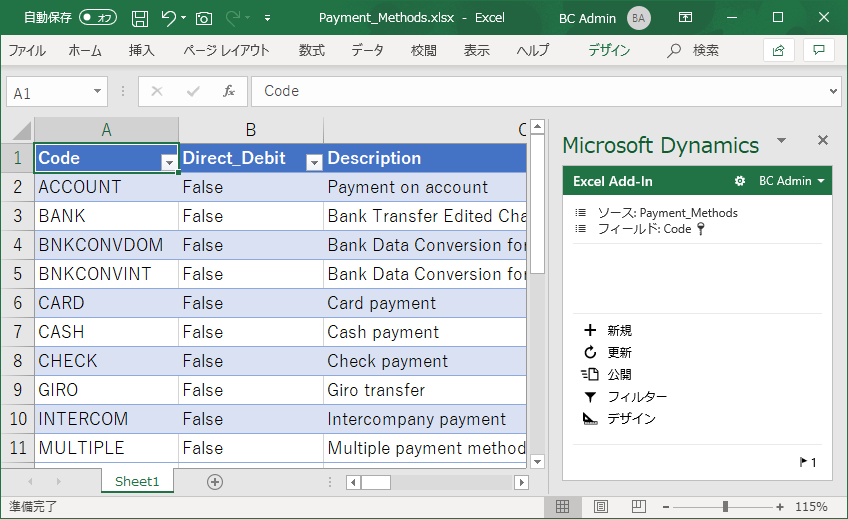Click the デザイン button in add-in pane
Viewport: 848px width, 519px height.
[619, 418]
